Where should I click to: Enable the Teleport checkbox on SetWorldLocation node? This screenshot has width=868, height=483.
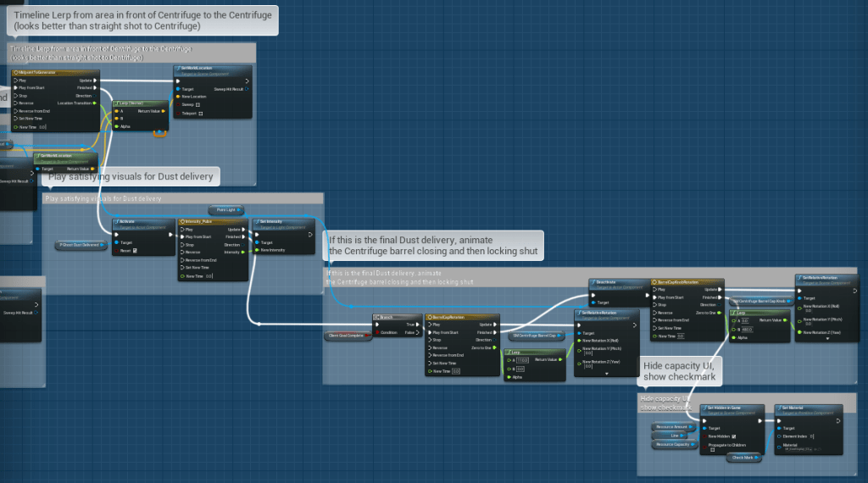click(200, 113)
